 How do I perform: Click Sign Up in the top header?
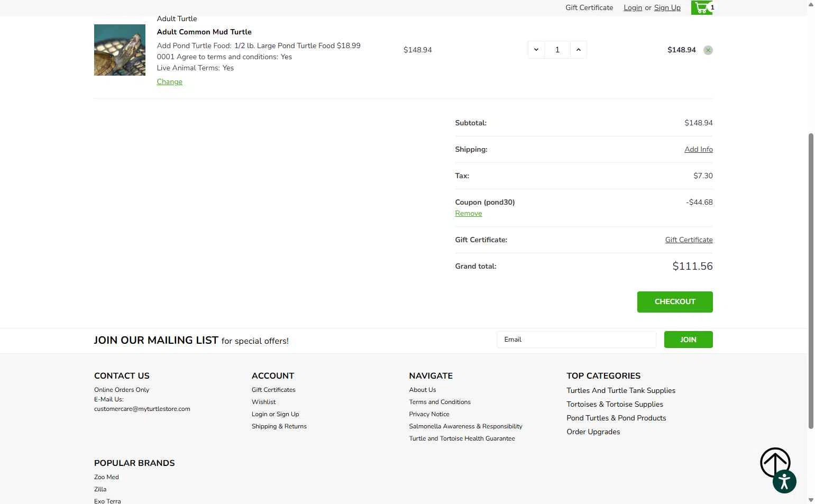tap(667, 7)
